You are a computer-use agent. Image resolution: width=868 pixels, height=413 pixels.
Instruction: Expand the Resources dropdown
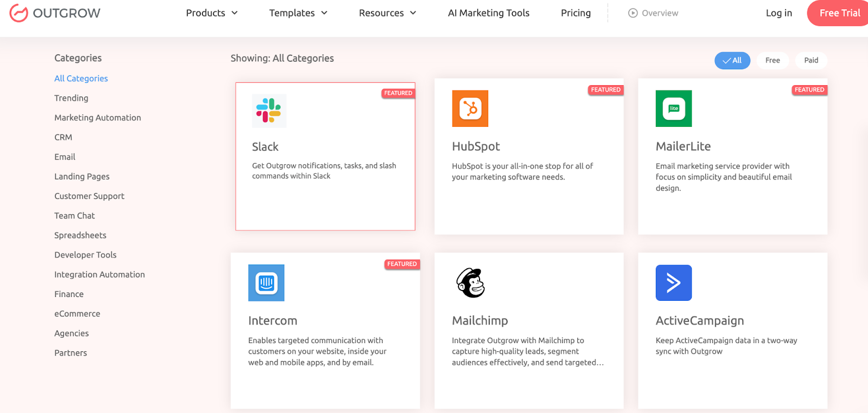(x=387, y=13)
